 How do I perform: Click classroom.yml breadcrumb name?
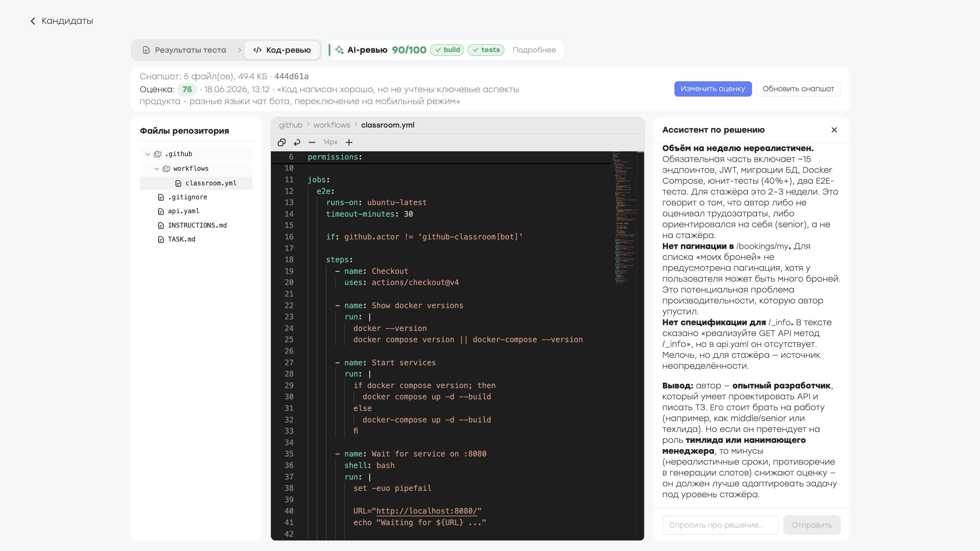click(x=388, y=125)
